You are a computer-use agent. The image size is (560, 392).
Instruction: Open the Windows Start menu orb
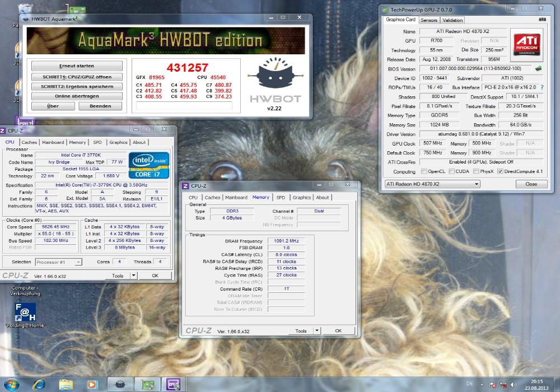tap(11, 385)
